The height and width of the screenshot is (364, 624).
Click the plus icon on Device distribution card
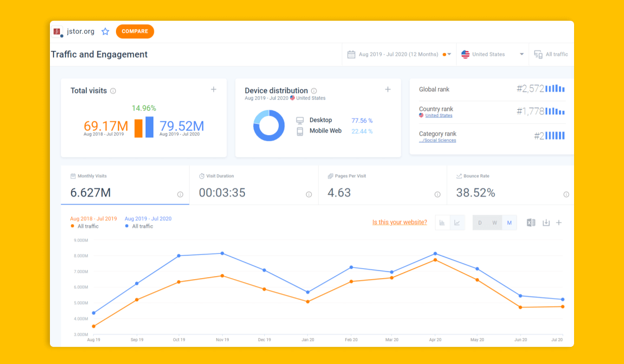pyautogui.click(x=387, y=89)
